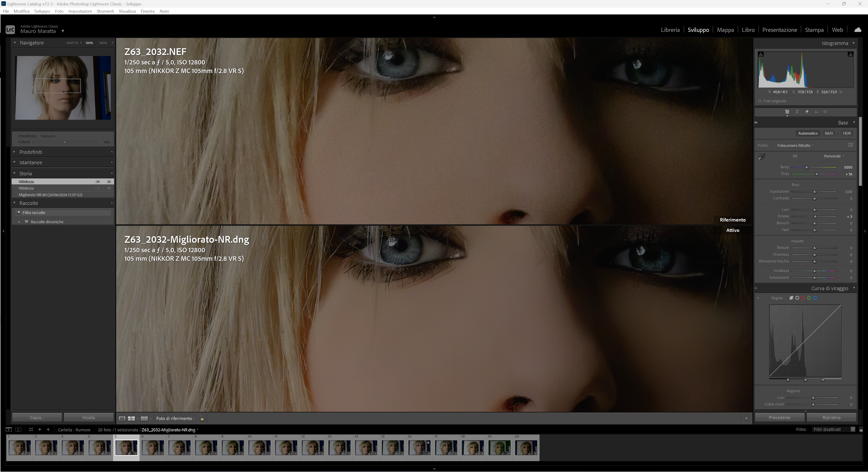The height and width of the screenshot is (472, 868).
Task: Open the Red Eye correction tool
Action: click(816, 112)
